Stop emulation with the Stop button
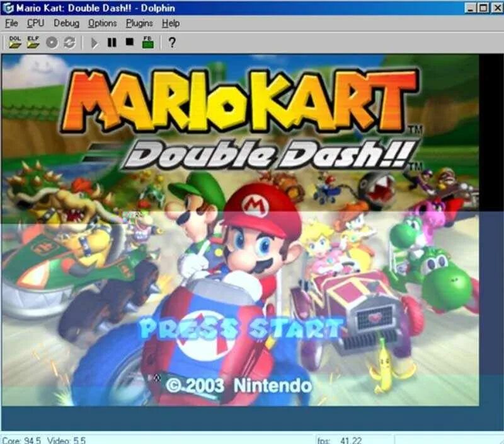The width and height of the screenshot is (504, 444). coord(130,42)
